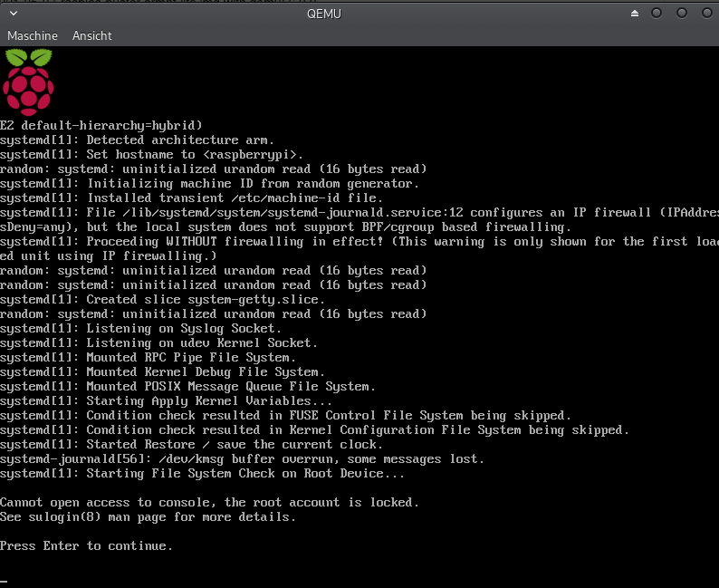Click the QEMU title text
719x588 pixels.
[324, 14]
